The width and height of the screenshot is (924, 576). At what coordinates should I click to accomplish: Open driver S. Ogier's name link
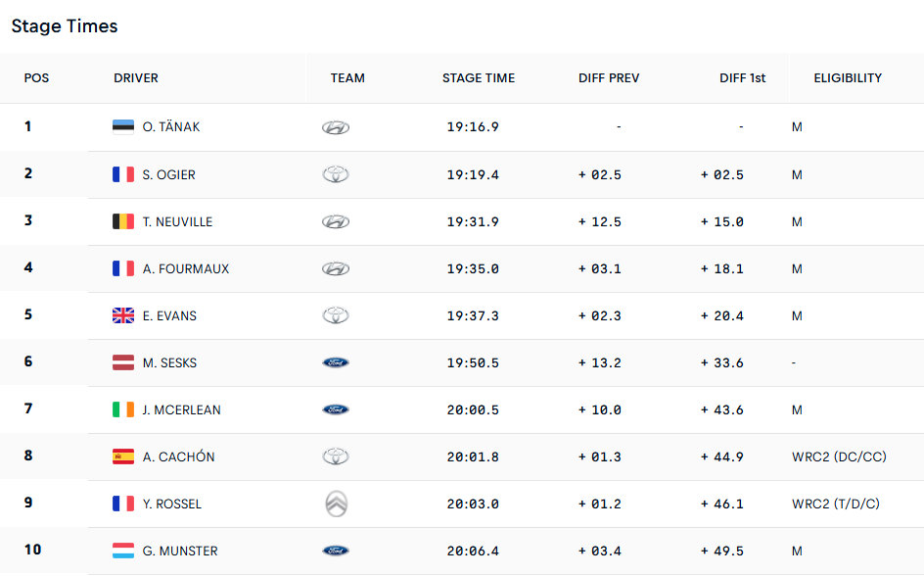168,174
